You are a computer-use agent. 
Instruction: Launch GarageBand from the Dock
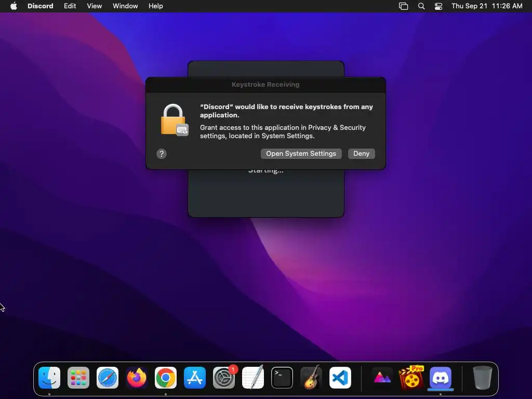point(311,377)
